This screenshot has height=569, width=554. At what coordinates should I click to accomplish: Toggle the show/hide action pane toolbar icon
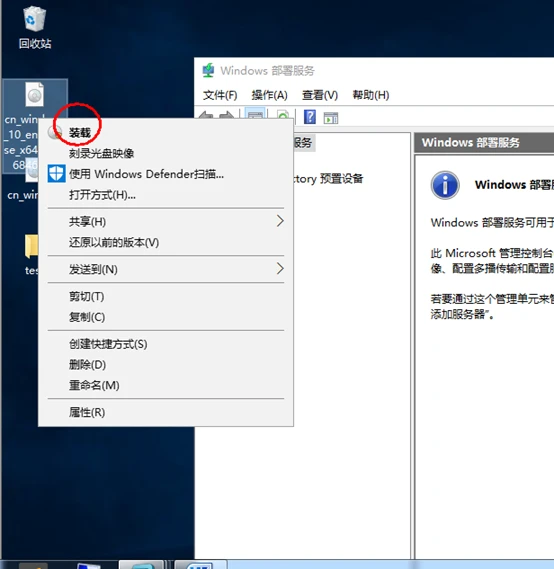click(x=331, y=118)
